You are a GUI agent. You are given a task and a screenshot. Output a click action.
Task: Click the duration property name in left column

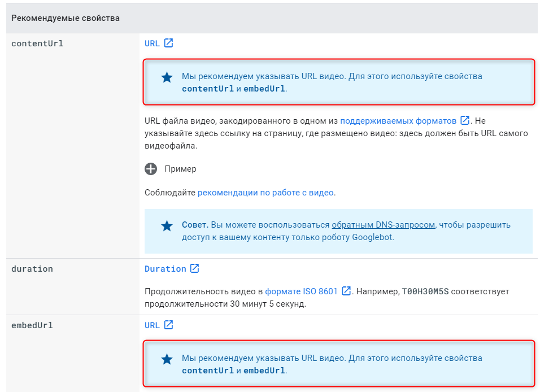[x=32, y=269]
